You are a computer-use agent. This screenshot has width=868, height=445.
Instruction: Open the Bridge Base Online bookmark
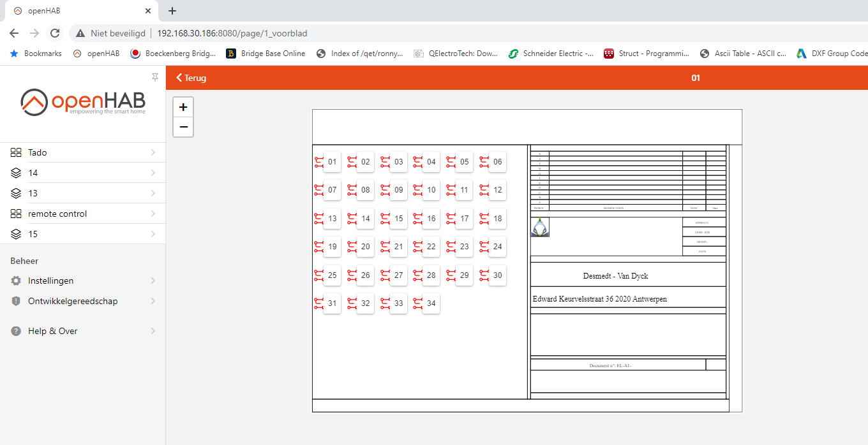tap(266, 54)
